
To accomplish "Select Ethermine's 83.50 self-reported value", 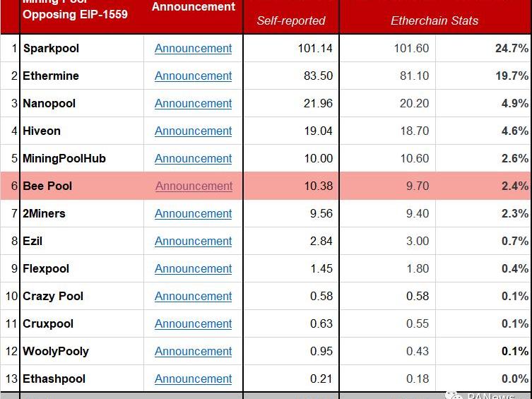I will pos(318,76).
